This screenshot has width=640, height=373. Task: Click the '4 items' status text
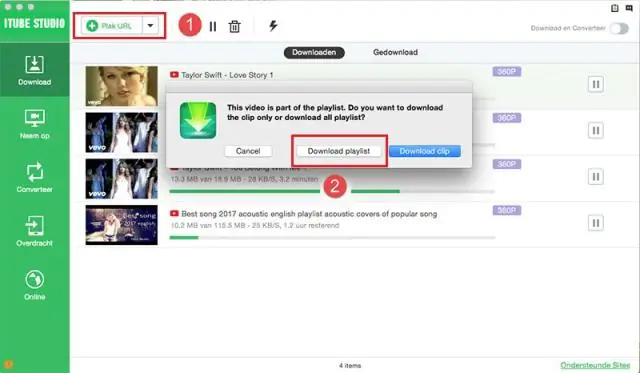[x=350, y=366]
